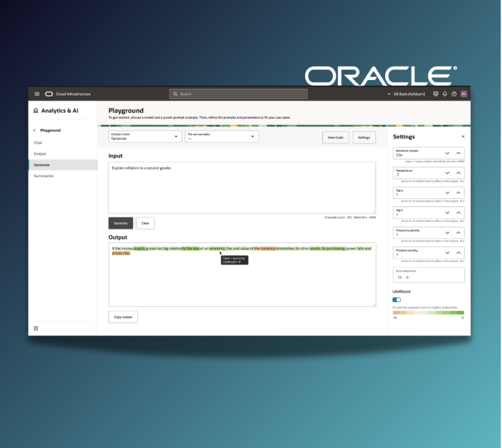This screenshot has width=502, height=448.
Task: Select Summarize in the sidebar
Action: [43, 176]
